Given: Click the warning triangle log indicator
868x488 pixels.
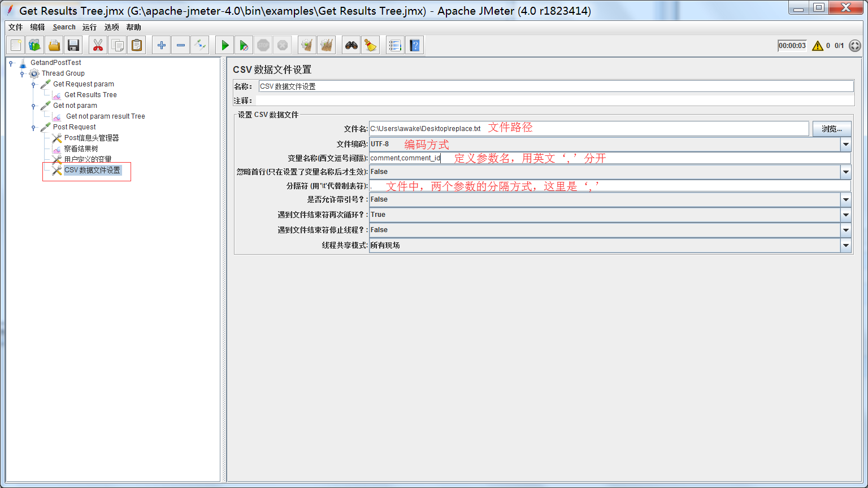Looking at the screenshot, I should (x=817, y=46).
